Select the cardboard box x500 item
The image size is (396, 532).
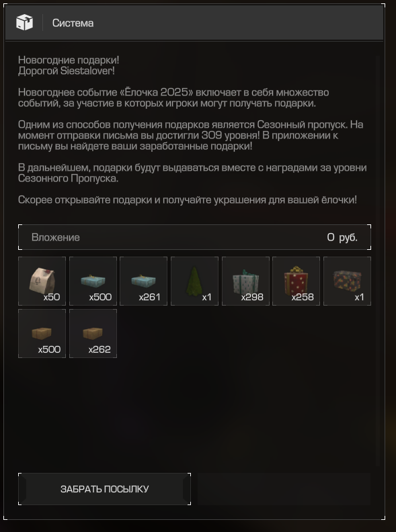point(42,333)
